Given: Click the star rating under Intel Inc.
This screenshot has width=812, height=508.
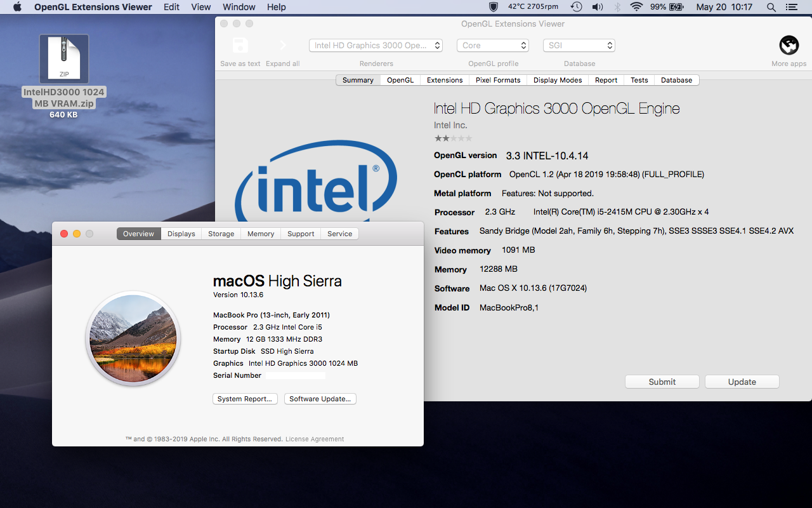Looking at the screenshot, I should coord(453,138).
